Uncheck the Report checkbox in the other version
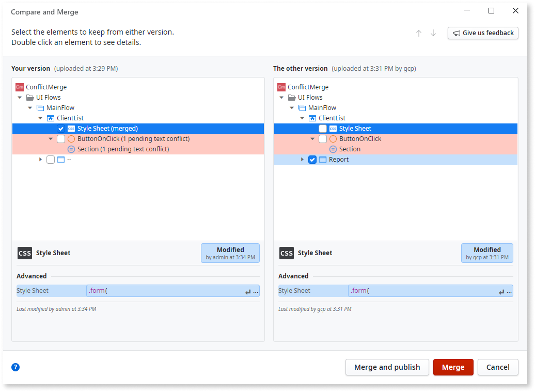 coord(312,159)
